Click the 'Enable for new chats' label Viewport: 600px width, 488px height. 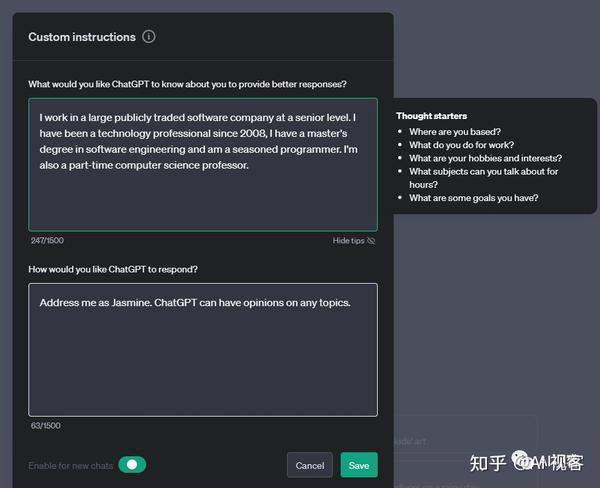[x=71, y=466]
